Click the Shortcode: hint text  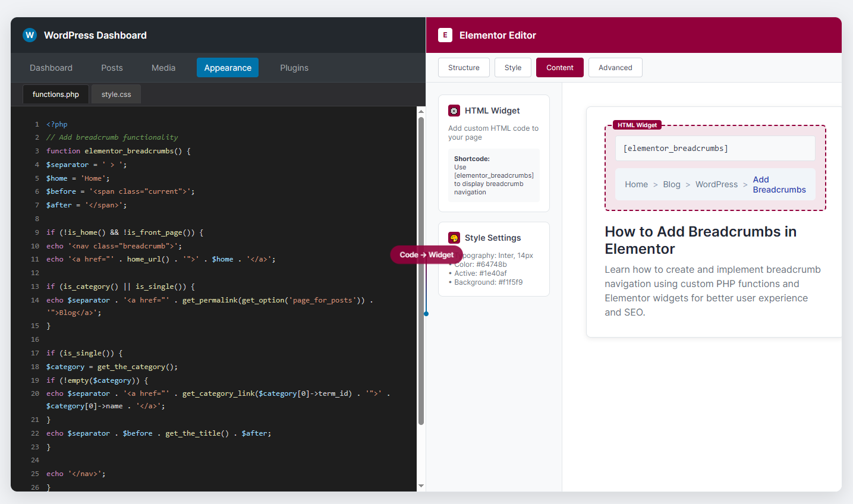click(x=494, y=175)
